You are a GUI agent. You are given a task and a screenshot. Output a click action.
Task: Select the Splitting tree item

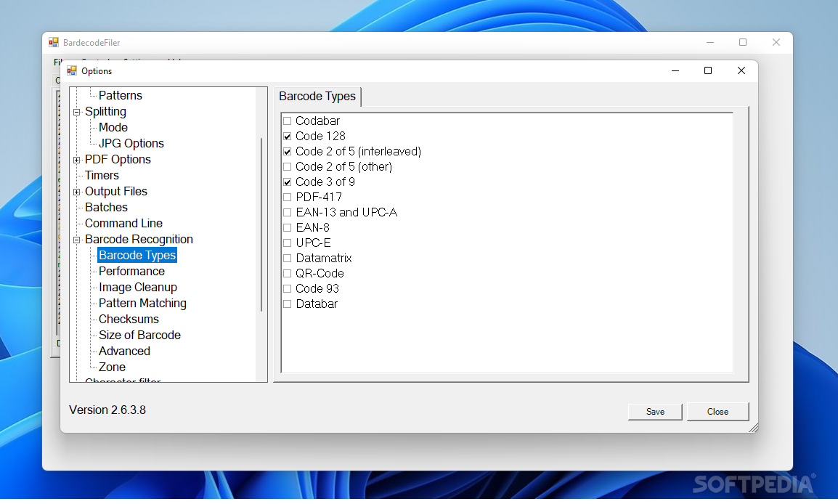(x=105, y=112)
